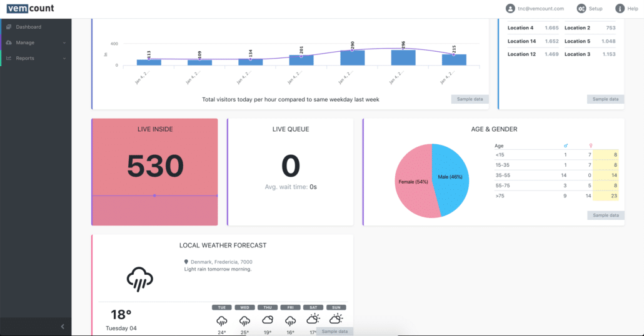Image resolution: width=644 pixels, height=336 pixels.
Task: Click the Manage icon in sidebar
Action: click(x=9, y=42)
